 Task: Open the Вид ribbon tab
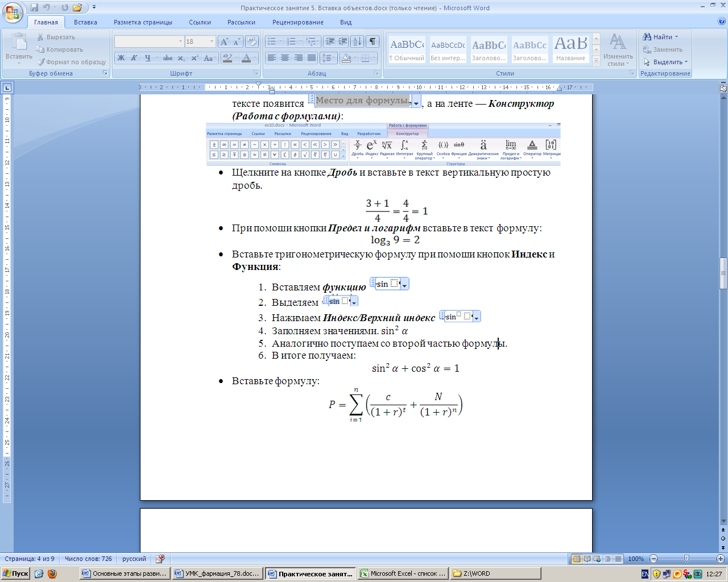[x=346, y=22]
